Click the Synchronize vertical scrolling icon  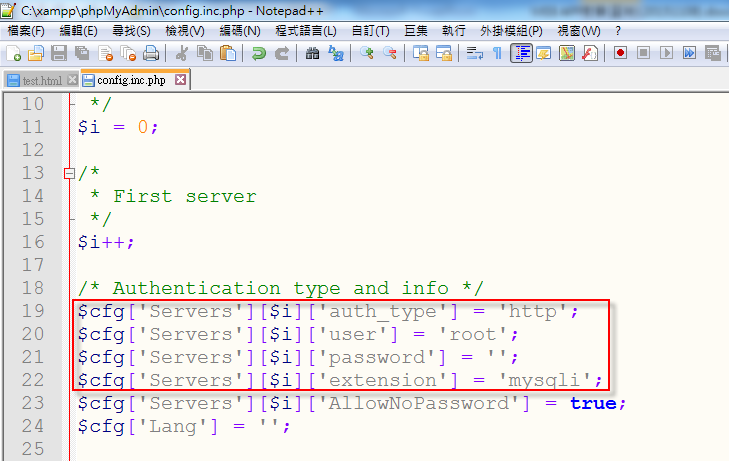pos(421,53)
